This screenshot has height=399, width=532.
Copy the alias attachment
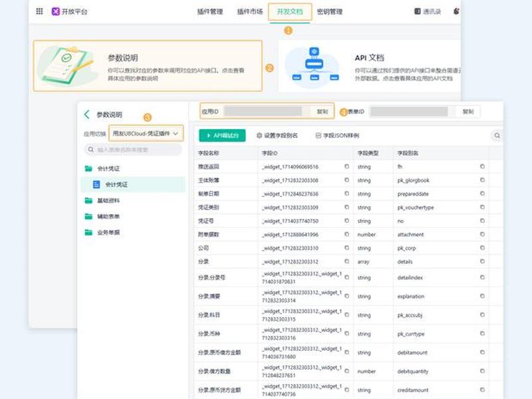click(x=482, y=235)
